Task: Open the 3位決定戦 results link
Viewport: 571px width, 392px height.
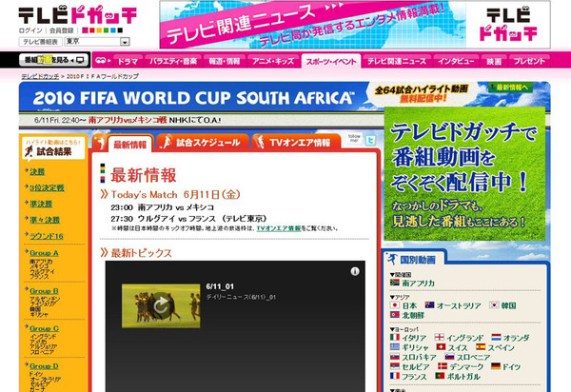Action: 47,187
